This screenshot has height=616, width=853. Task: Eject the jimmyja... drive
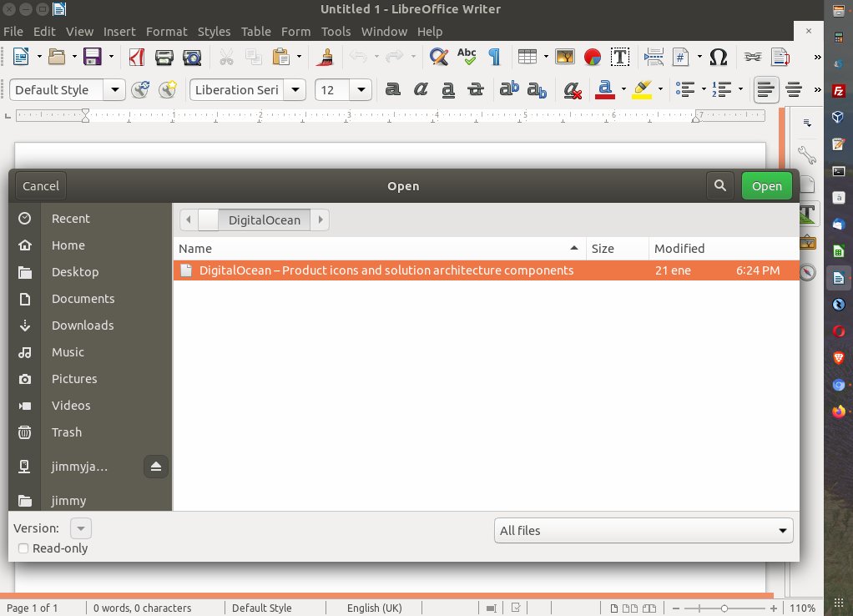tap(155, 467)
